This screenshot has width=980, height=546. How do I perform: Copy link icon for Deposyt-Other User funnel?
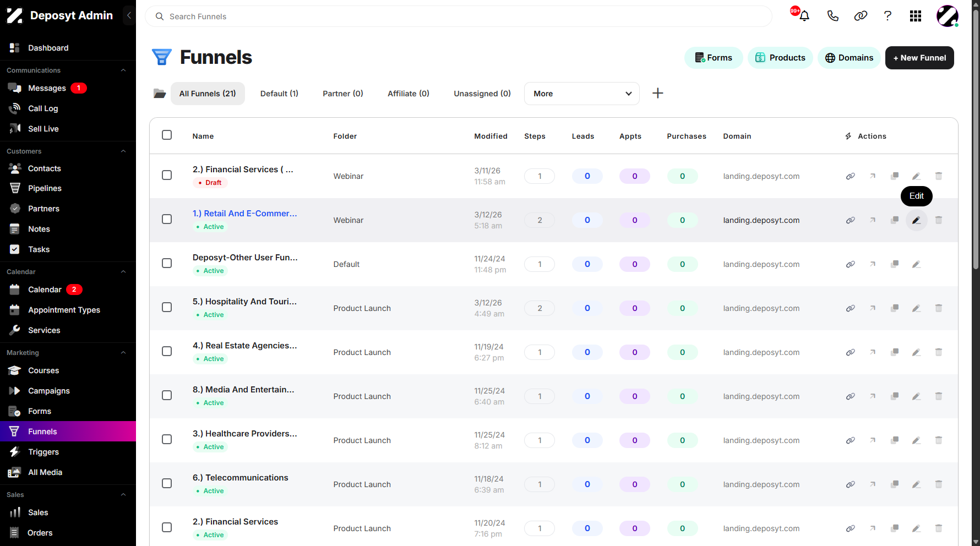click(x=851, y=264)
